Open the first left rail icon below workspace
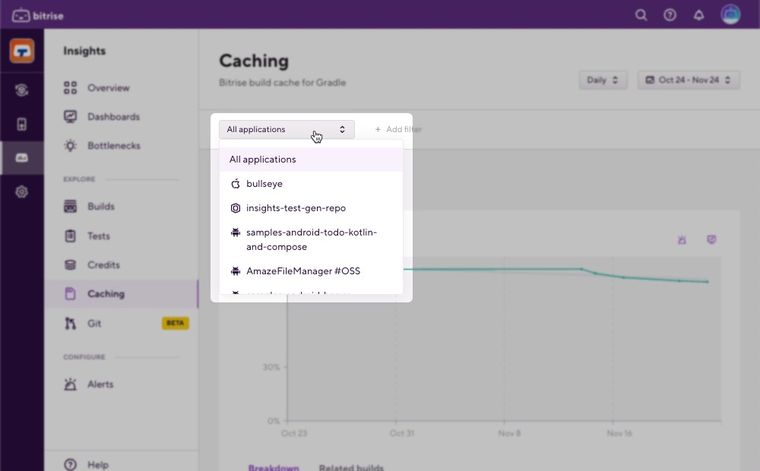 22,90
